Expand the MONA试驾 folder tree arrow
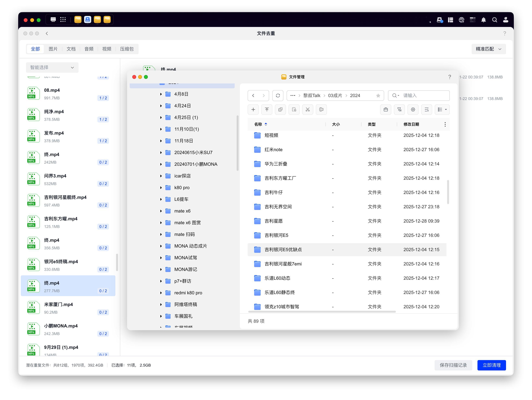 (x=161, y=258)
